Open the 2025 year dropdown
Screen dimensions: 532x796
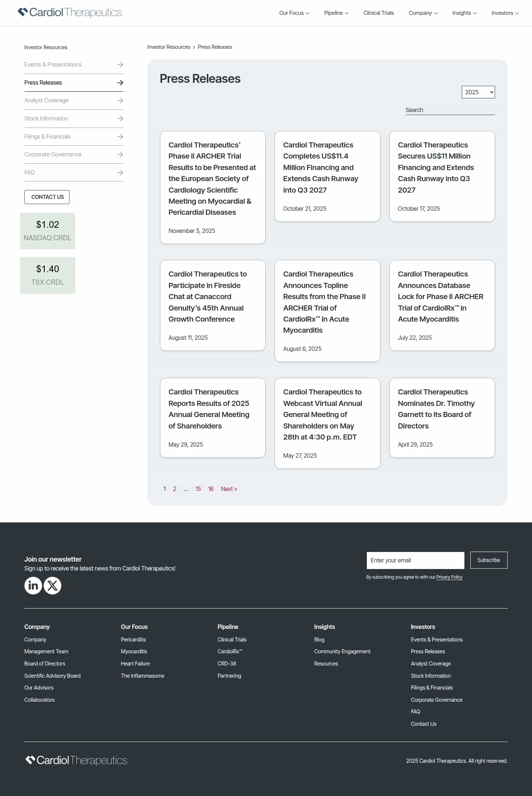[478, 92]
